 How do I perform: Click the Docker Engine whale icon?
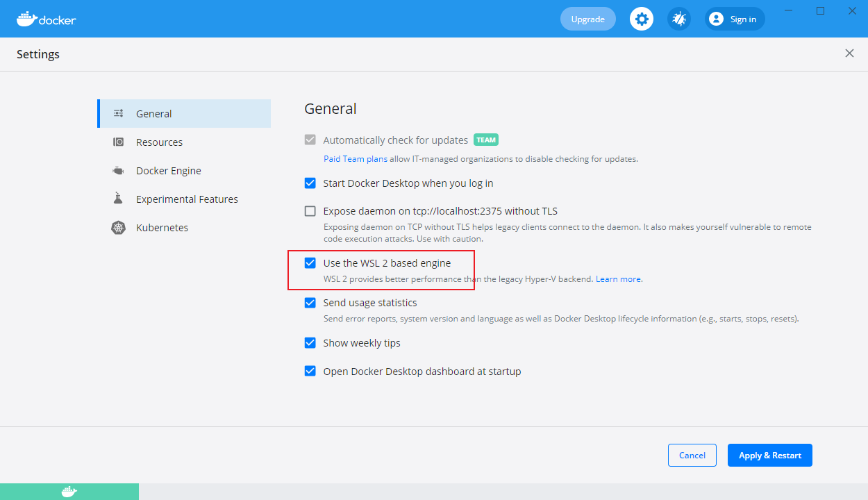tap(119, 171)
